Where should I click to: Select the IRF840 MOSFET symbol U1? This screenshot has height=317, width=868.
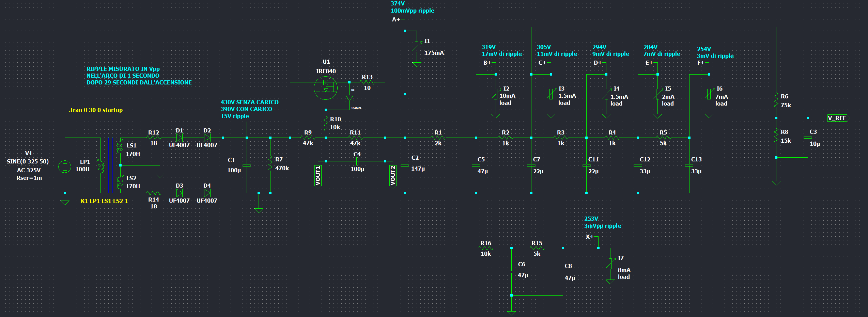tap(325, 88)
